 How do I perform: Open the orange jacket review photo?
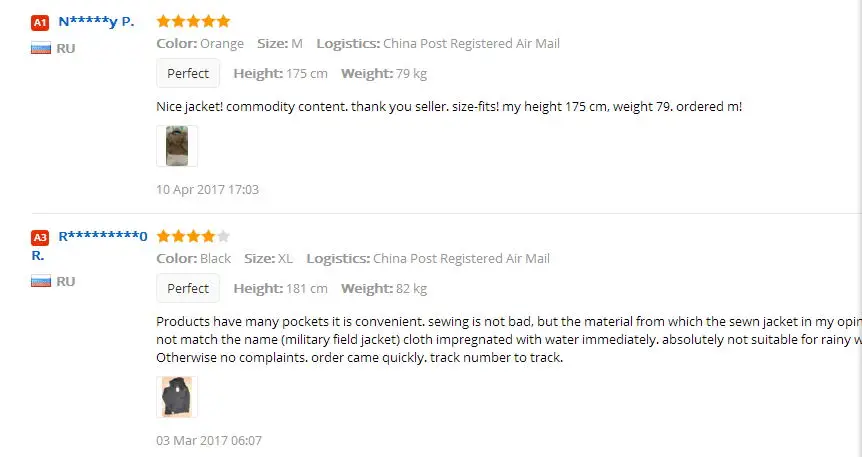(177, 146)
